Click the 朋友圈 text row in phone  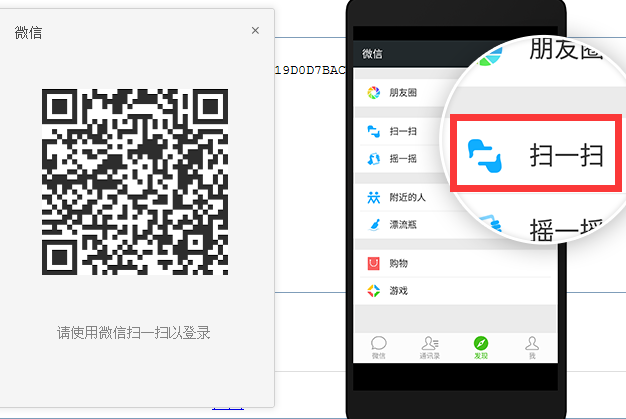[403, 93]
